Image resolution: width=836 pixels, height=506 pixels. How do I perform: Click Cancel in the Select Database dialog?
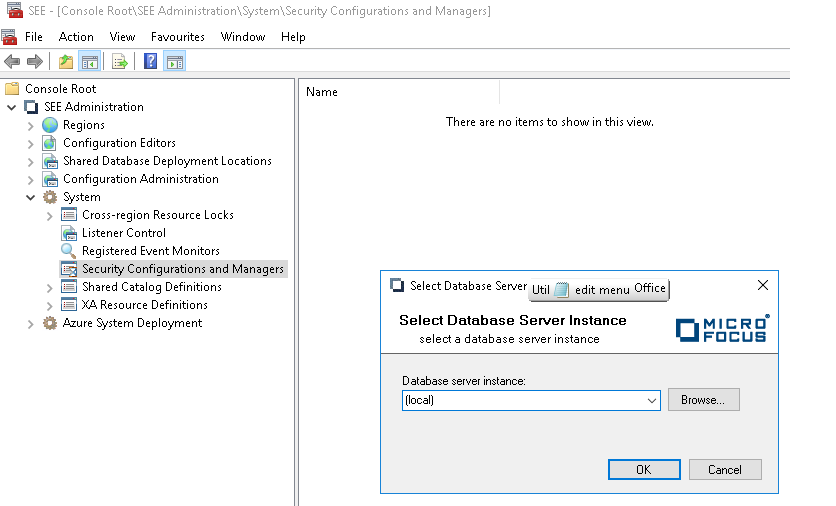724,470
